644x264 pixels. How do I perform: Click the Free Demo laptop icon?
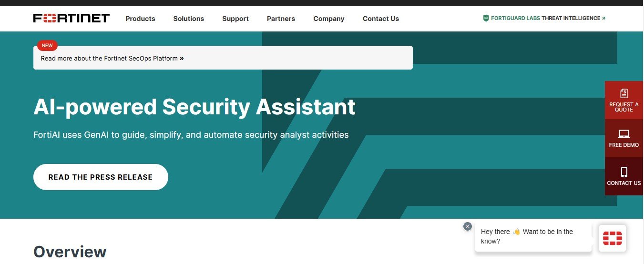coord(624,134)
